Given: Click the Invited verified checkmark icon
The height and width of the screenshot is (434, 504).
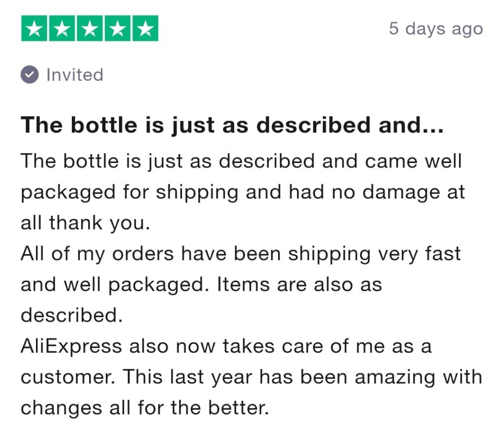Looking at the screenshot, I should point(30,75).
